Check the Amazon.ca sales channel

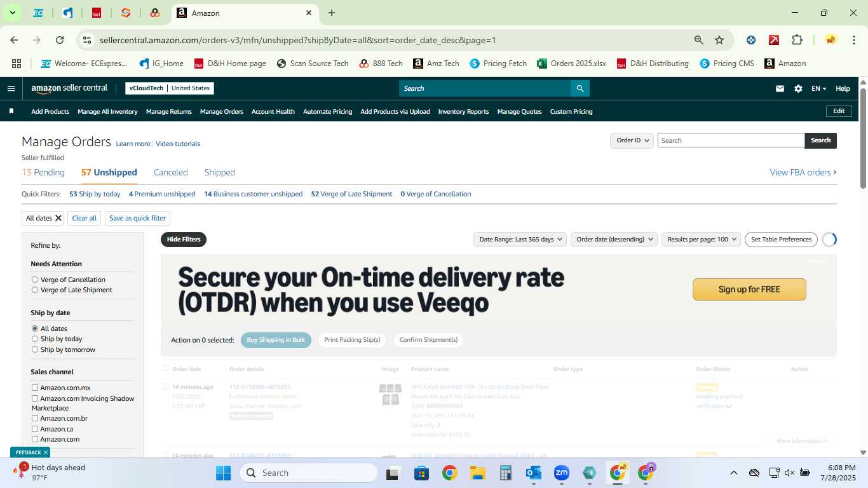35,429
